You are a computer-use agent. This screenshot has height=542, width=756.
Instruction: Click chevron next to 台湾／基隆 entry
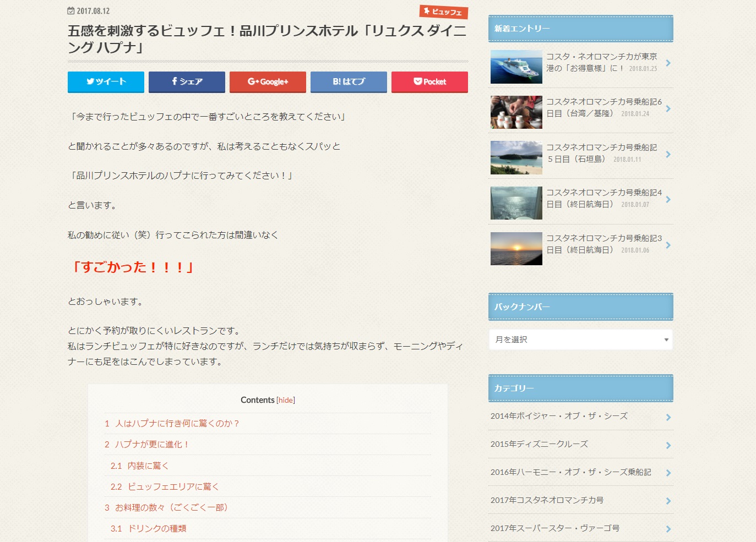(x=668, y=108)
